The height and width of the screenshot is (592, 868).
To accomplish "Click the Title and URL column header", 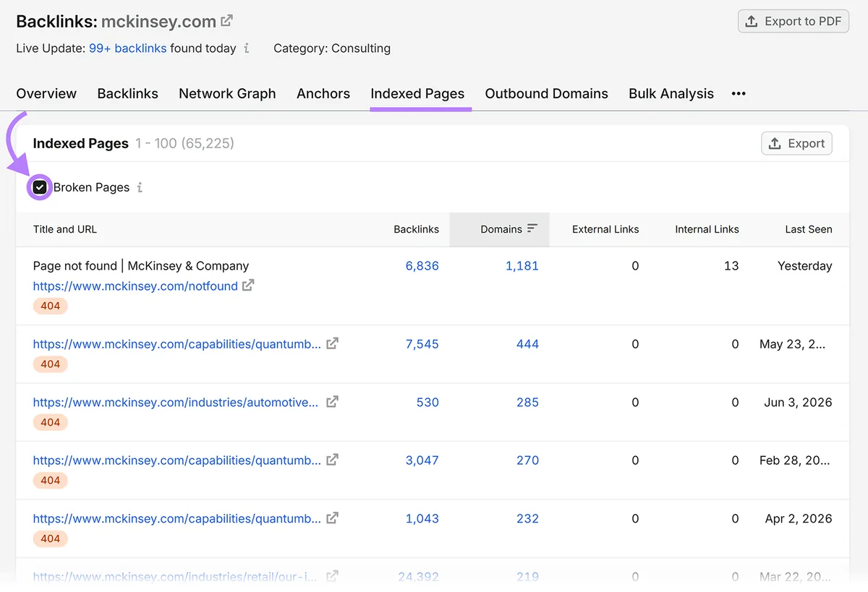I will point(65,229).
